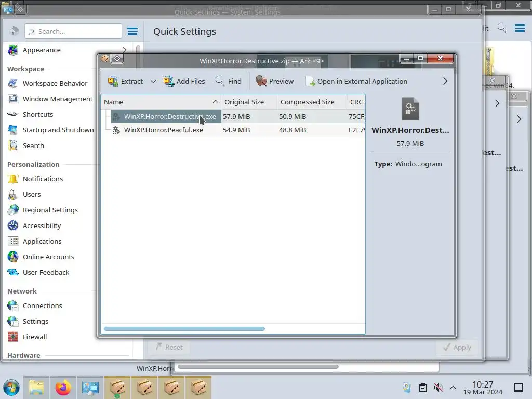Click the 48.8 MiB compressed size cell
Screen dimensions: 532x399
292,130
